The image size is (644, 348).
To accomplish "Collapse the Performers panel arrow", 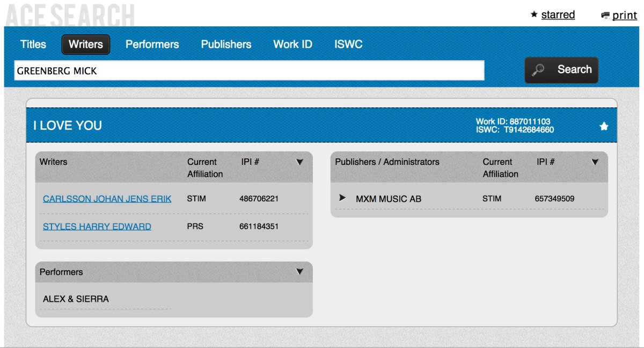I will 300,272.
